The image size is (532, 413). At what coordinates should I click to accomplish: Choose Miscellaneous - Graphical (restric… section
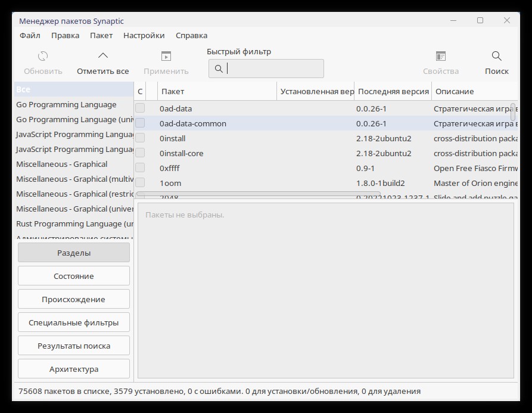74,194
